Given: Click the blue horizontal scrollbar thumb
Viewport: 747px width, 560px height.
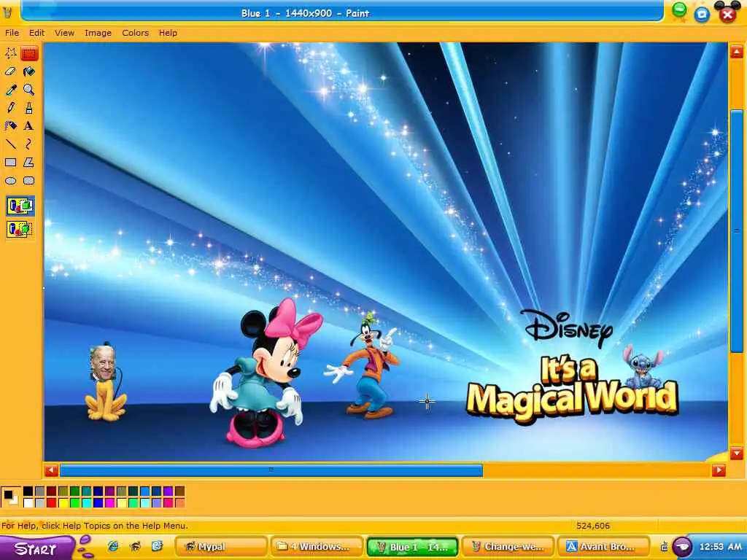Looking at the screenshot, I should pyautogui.click(x=271, y=470).
